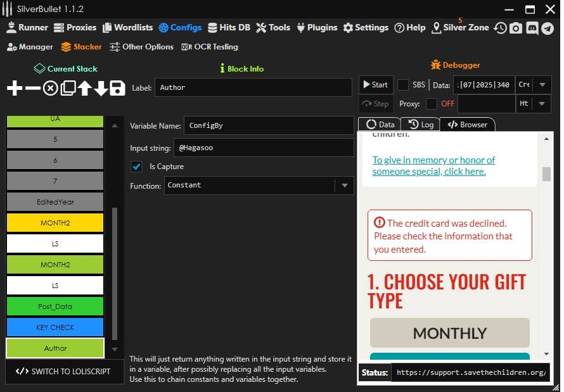Click the debugger Step button

tap(376, 104)
